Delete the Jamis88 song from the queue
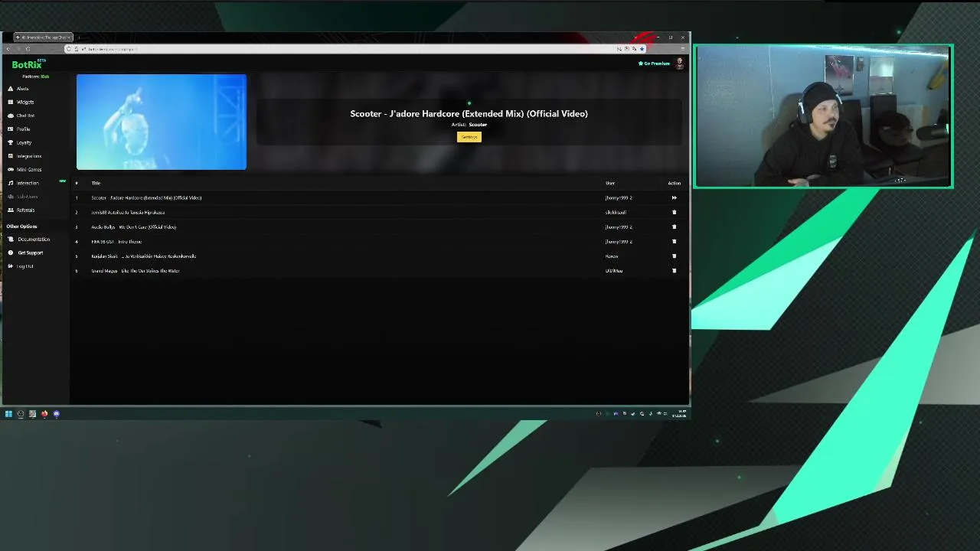 (675, 212)
